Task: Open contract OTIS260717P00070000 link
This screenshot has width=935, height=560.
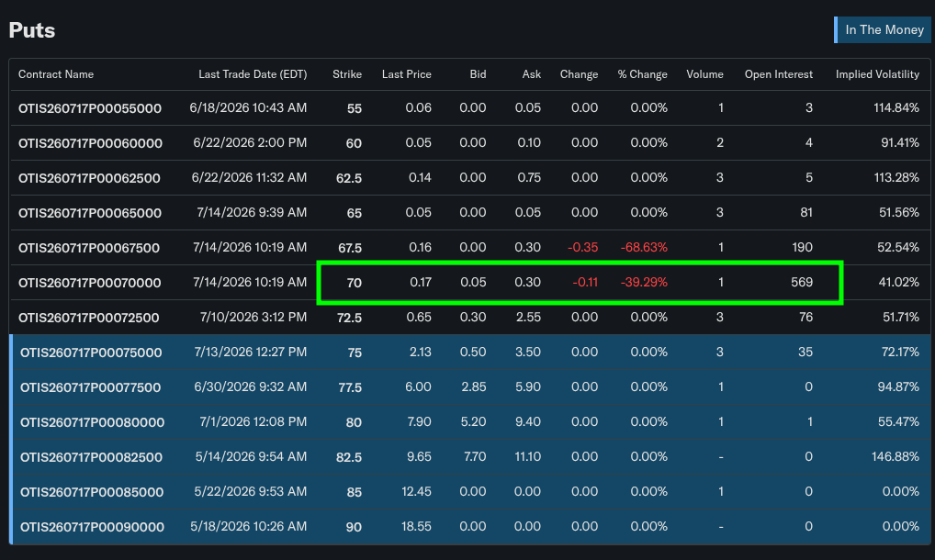Action: (90, 283)
